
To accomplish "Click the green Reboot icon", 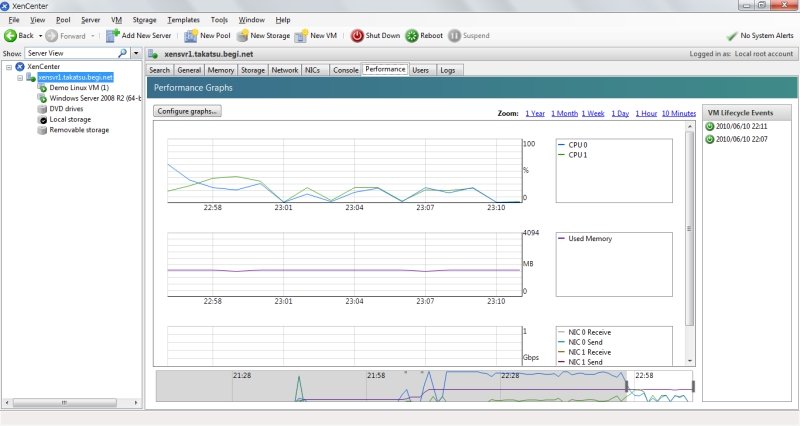I will click(x=412, y=36).
